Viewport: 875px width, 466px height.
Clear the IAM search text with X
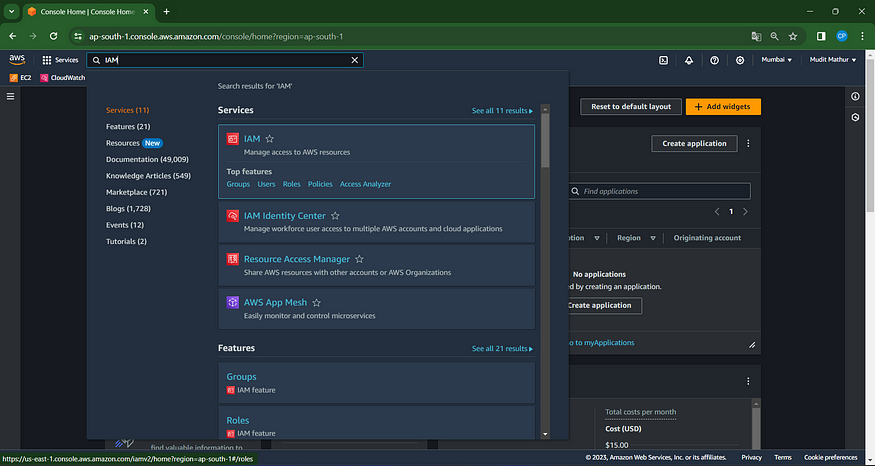(354, 60)
